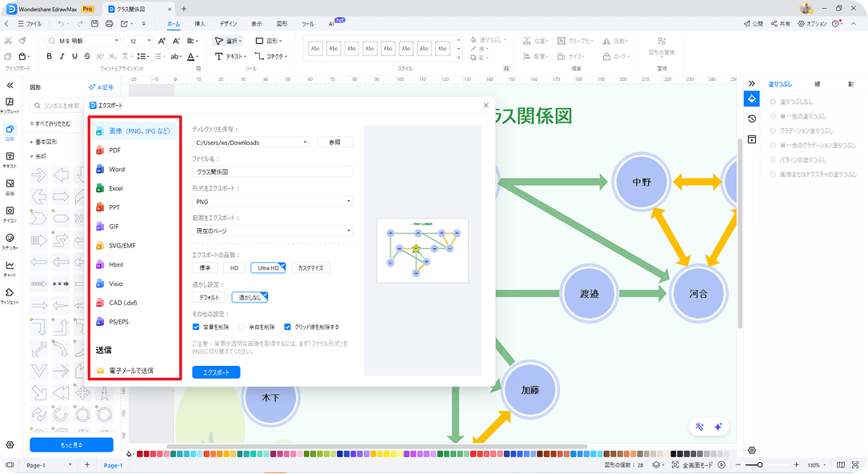The width and height of the screenshot is (868, 474).
Task: Click the 参照 browse button
Action: pos(334,143)
